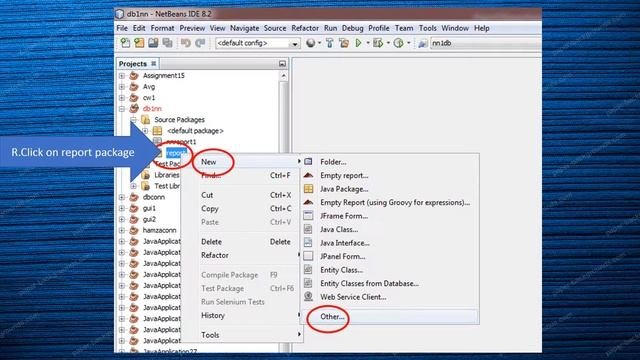
Task: Click Clean and Build Project icon
Action: (344, 43)
